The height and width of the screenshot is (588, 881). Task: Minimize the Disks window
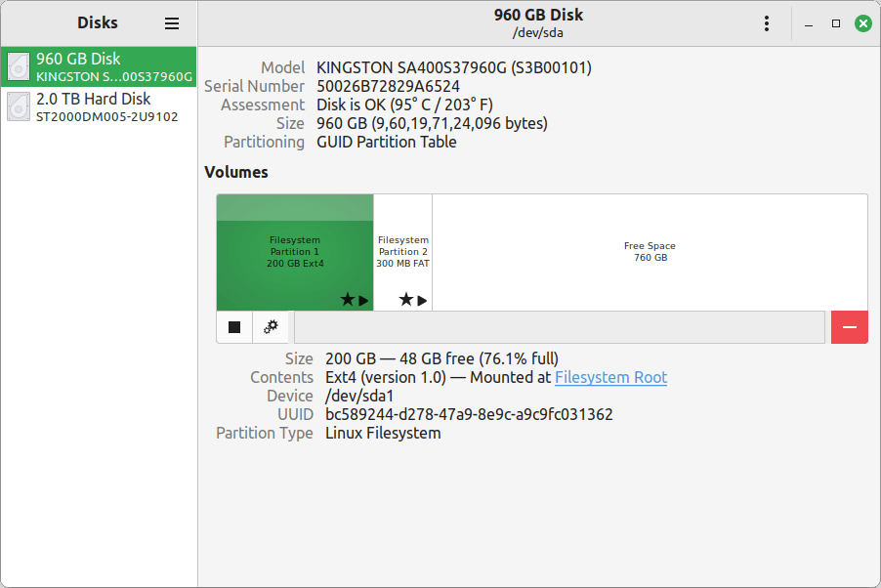(x=808, y=23)
